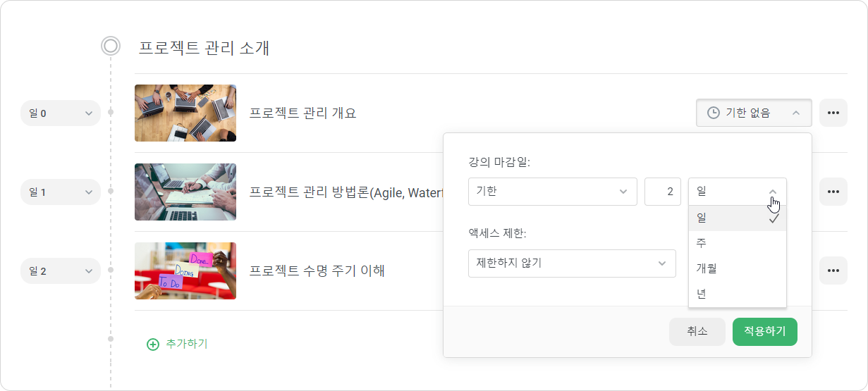Image resolution: width=868 pixels, height=391 pixels.
Task: Click the green plus icon next to 추가하기
Action: click(153, 345)
